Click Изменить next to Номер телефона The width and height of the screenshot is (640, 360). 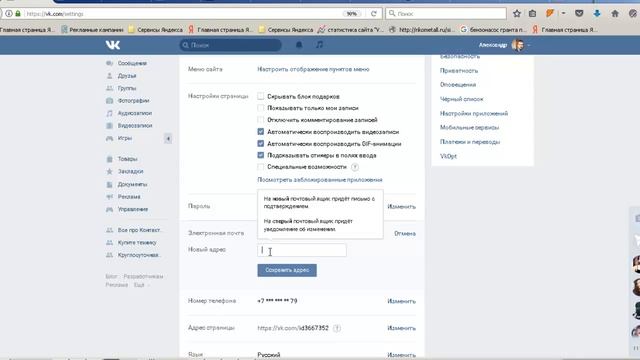coord(401,301)
